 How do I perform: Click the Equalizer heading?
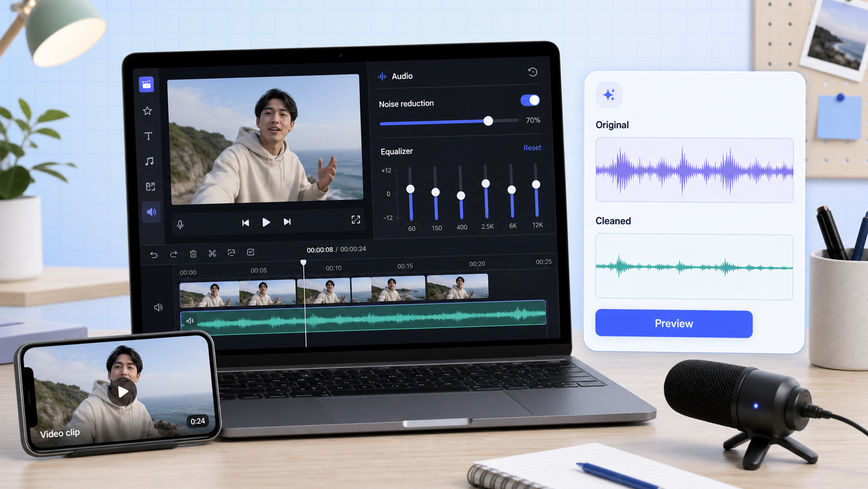(397, 152)
